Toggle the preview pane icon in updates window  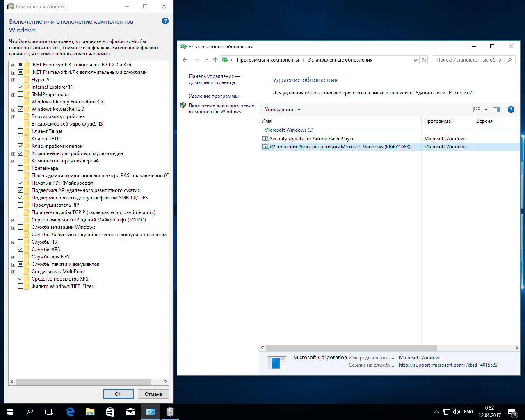pyautogui.click(x=496, y=110)
